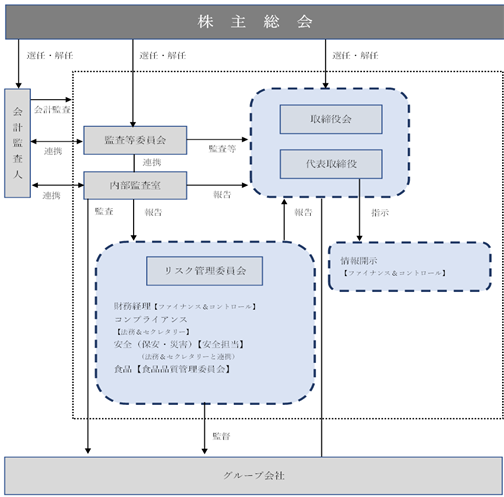Click the 監査等委員会 box
504x497 pixels.
click(x=135, y=140)
